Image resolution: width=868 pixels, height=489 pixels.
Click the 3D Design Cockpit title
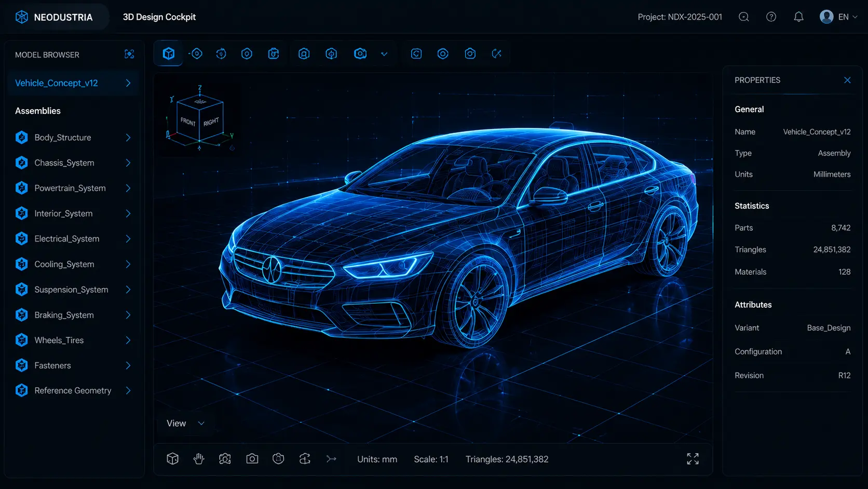[x=159, y=17]
